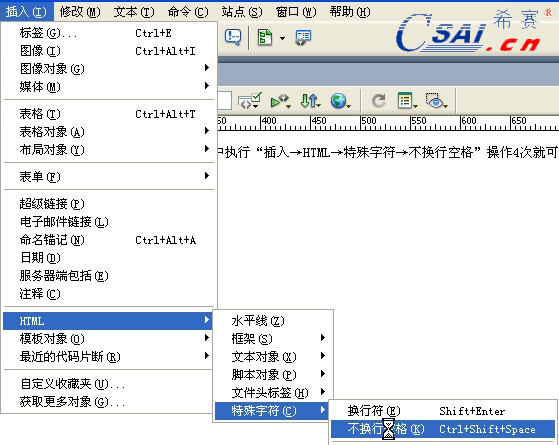The width and height of the screenshot is (559, 445).
Task: Click the preview in browser globe icon
Action: coord(340,101)
